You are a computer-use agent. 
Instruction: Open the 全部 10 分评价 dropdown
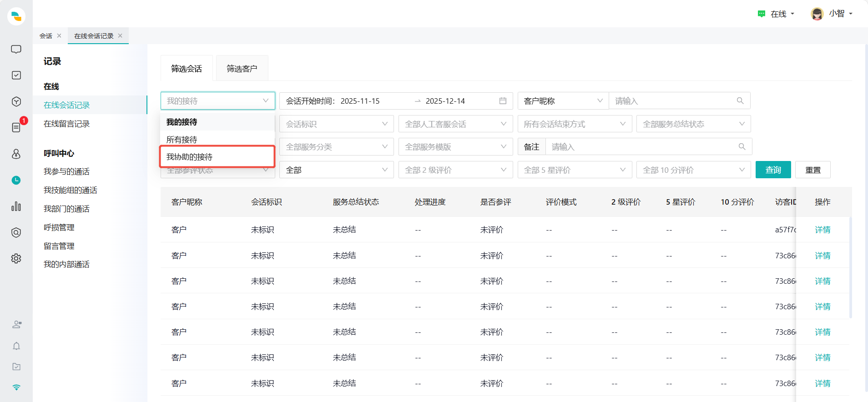point(694,170)
